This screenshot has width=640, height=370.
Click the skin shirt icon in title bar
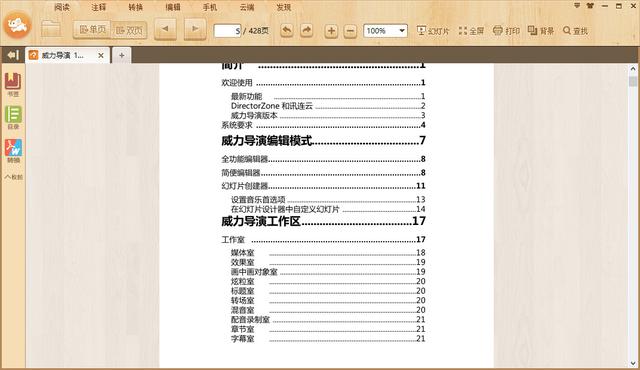pyautogui.click(x=590, y=6)
